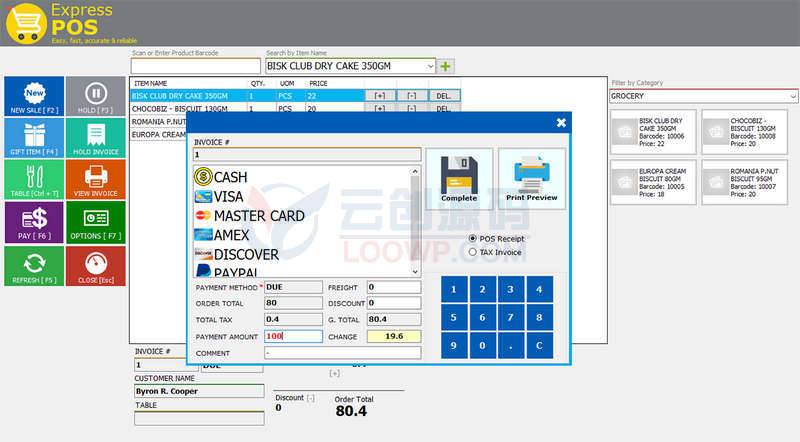Select CHOCOBIZ BISCUIT 130GM product card
This screenshot has width=800, height=442.
tap(744, 132)
